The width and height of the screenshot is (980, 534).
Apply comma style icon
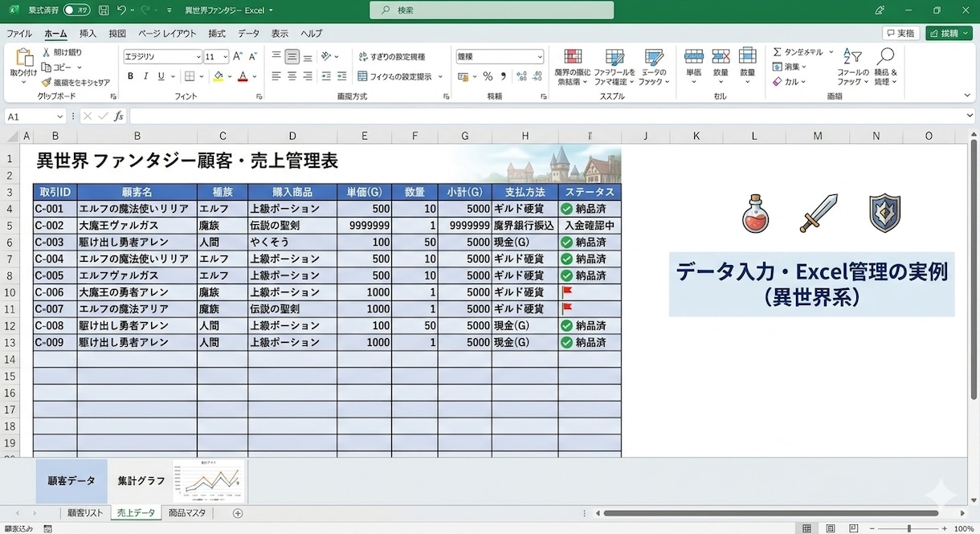pyautogui.click(x=504, y=76)
